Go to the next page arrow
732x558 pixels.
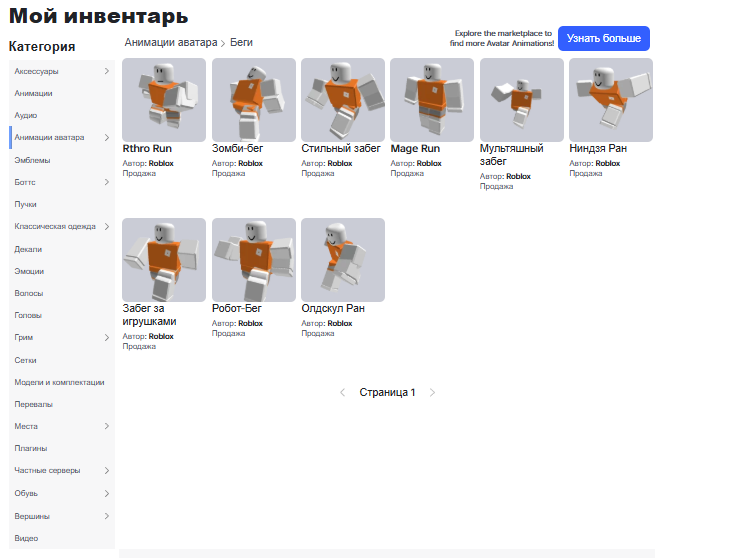(x=432, y=393)
